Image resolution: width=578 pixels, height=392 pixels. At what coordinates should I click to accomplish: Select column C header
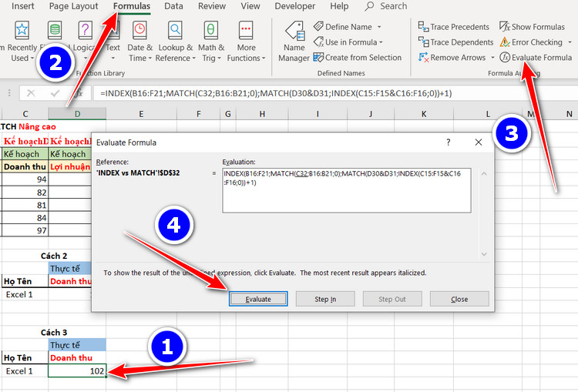click(x=25, y=114)
